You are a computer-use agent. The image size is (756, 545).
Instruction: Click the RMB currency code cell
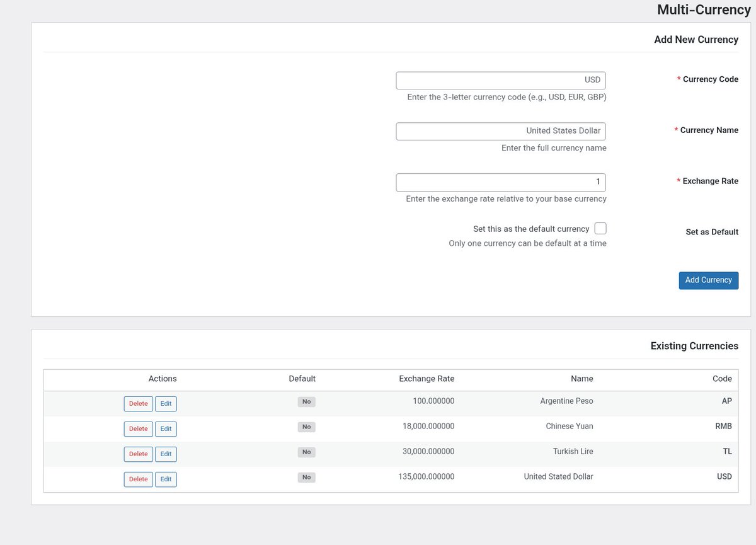point(723,427)
